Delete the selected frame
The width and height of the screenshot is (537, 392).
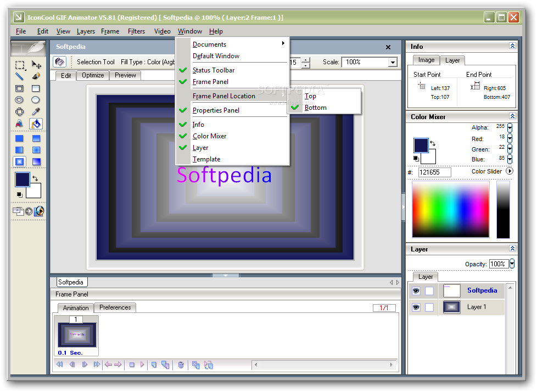[181, 365]
